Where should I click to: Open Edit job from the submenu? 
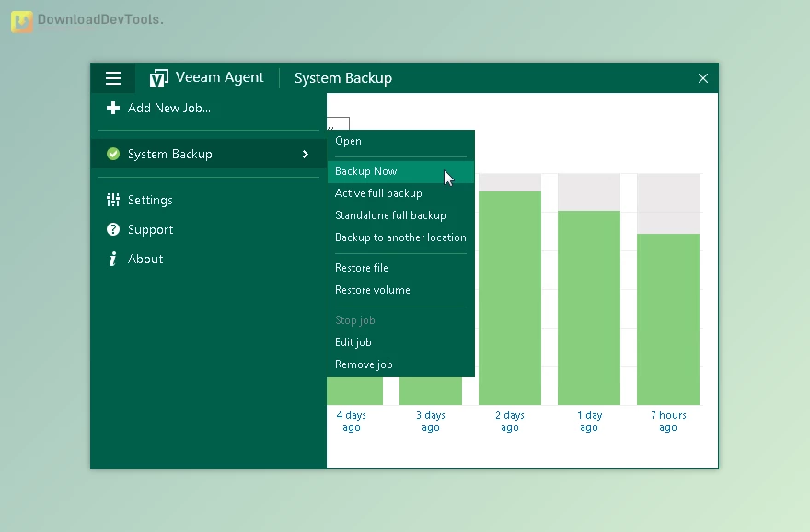click(x=353, y=342)
